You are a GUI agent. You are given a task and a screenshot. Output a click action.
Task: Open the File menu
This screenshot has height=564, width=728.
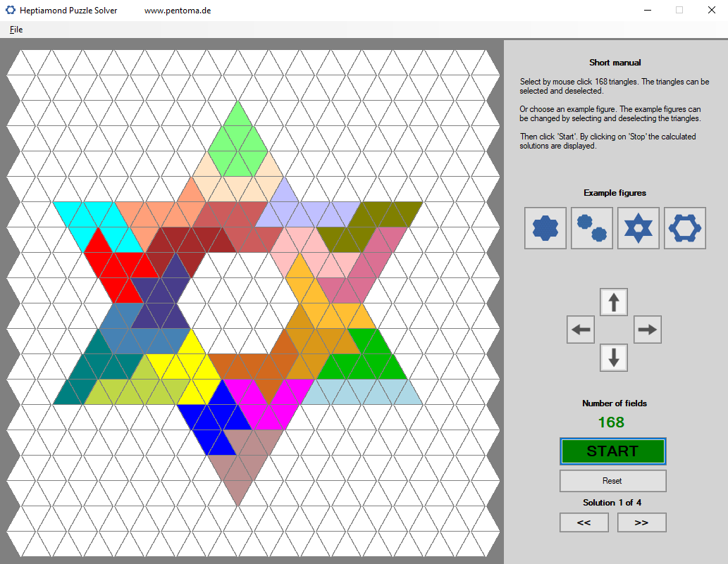coord(16,30)
